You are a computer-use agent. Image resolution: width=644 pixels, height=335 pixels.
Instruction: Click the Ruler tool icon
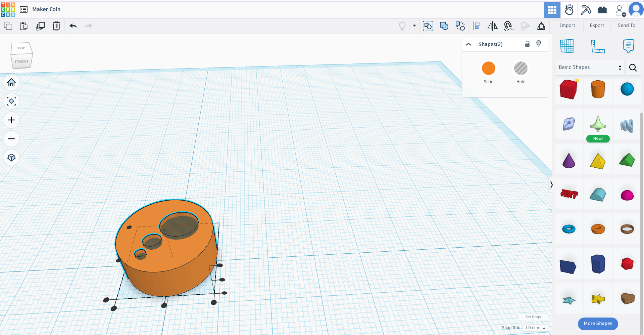[598, 46]
